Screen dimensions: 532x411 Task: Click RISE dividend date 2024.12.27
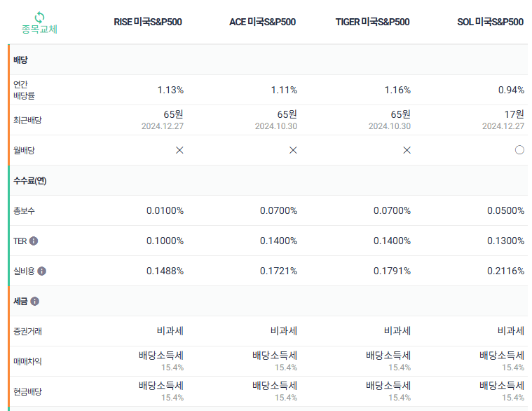(x=163, y=126)
